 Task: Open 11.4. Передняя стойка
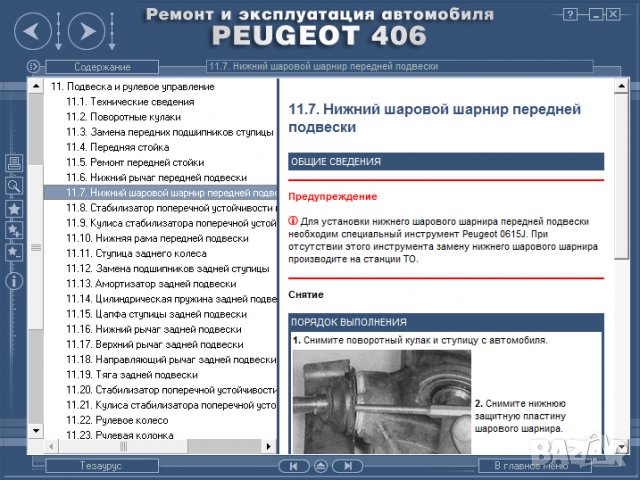pos(118,147)
